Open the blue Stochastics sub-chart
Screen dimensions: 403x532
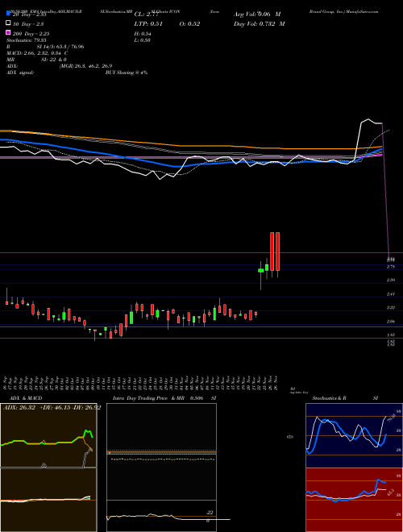click(354, 435)
